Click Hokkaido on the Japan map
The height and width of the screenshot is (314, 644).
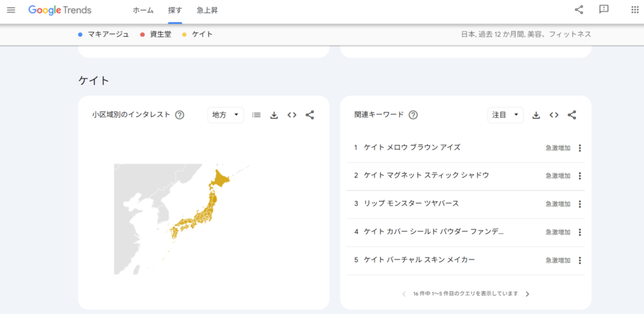219,179
